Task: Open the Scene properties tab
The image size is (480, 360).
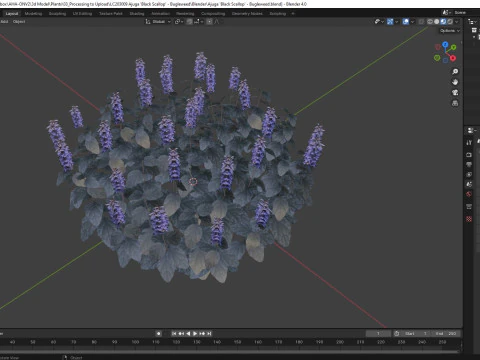Action: [x=469, y=184]
